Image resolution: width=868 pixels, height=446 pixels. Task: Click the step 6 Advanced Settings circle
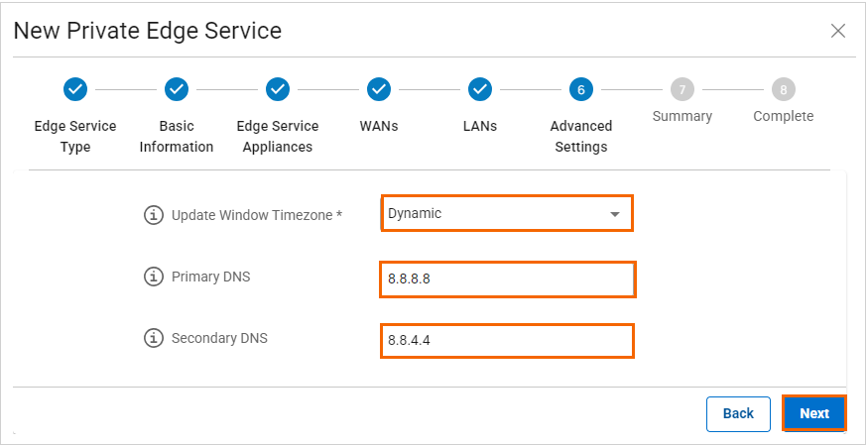click(581, 90)
